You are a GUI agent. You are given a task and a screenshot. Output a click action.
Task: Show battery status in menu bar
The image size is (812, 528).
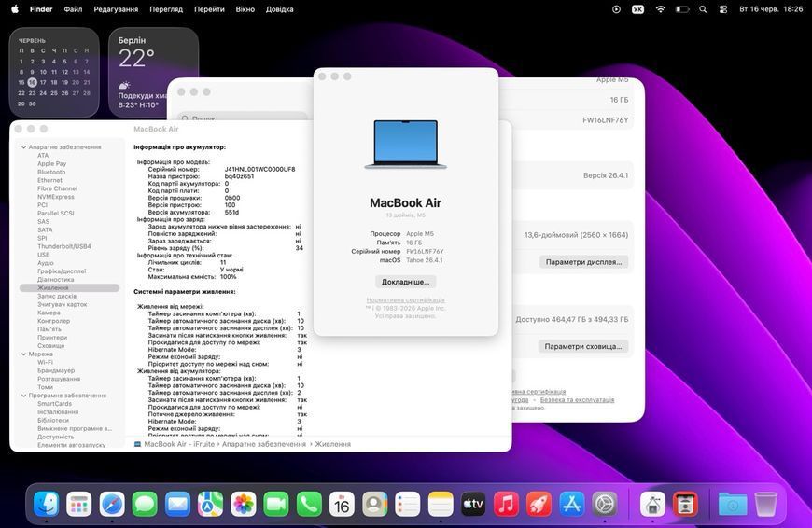click(682, 9)
